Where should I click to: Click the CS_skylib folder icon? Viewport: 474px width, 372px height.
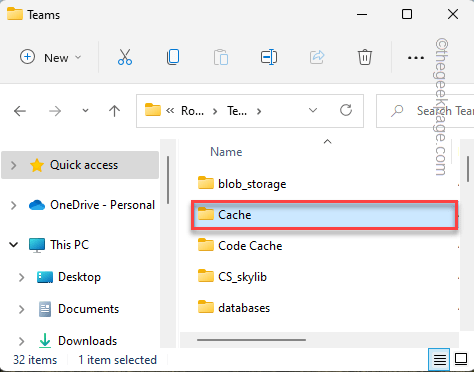click(x=206, y=276)
